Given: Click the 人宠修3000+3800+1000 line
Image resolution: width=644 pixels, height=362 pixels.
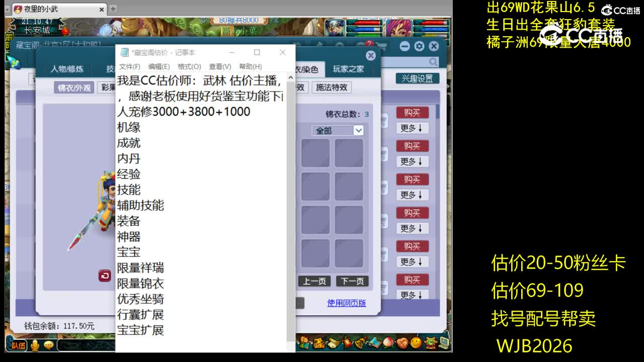Looking at the screenshot, I should [184, 112].
